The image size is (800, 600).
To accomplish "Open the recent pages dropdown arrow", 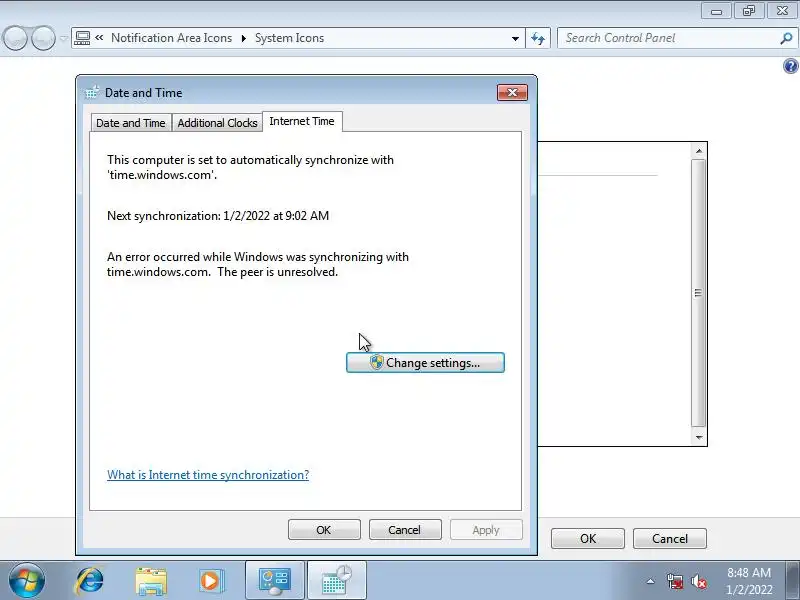I will click(x=63, y=38).
